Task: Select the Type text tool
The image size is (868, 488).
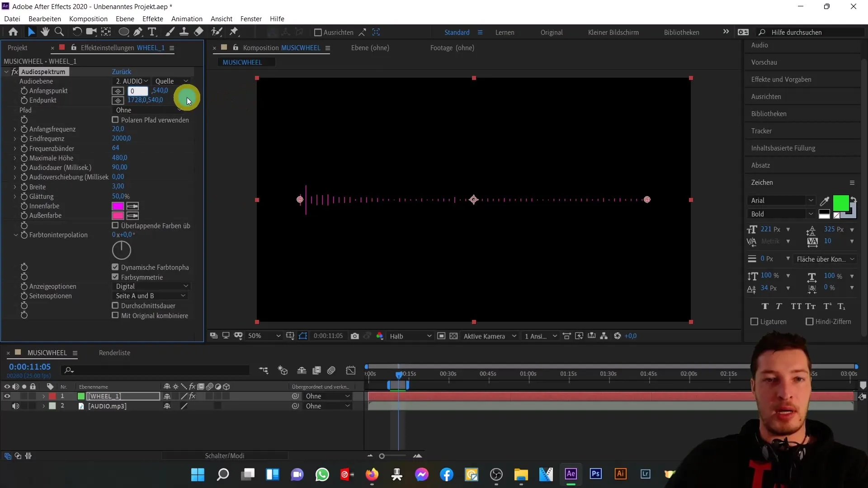Action: (152, 32)
